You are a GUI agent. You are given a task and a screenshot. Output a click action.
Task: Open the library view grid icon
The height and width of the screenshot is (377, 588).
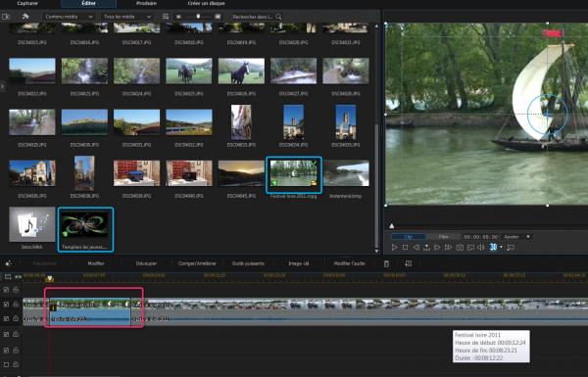166,17
